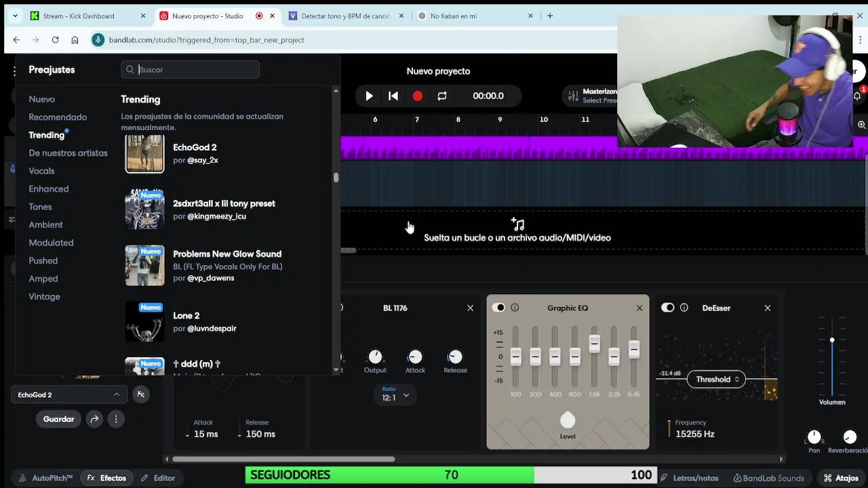
Task: Open the @vp_dawens profile link
Action: click(x=210, y=279)
